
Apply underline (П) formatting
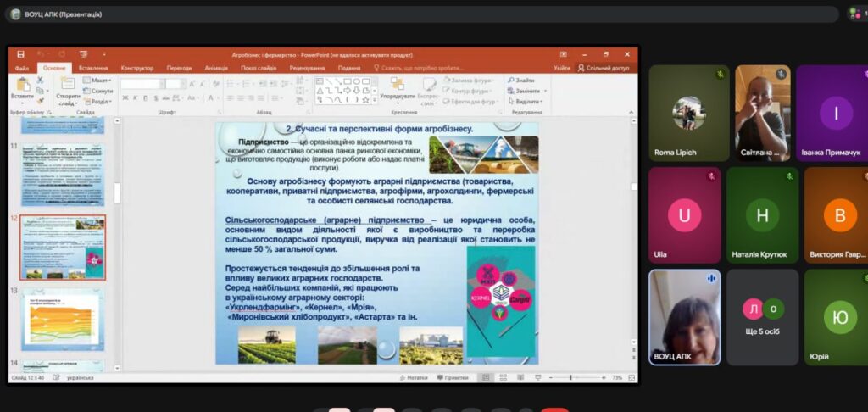pos(146,98)
